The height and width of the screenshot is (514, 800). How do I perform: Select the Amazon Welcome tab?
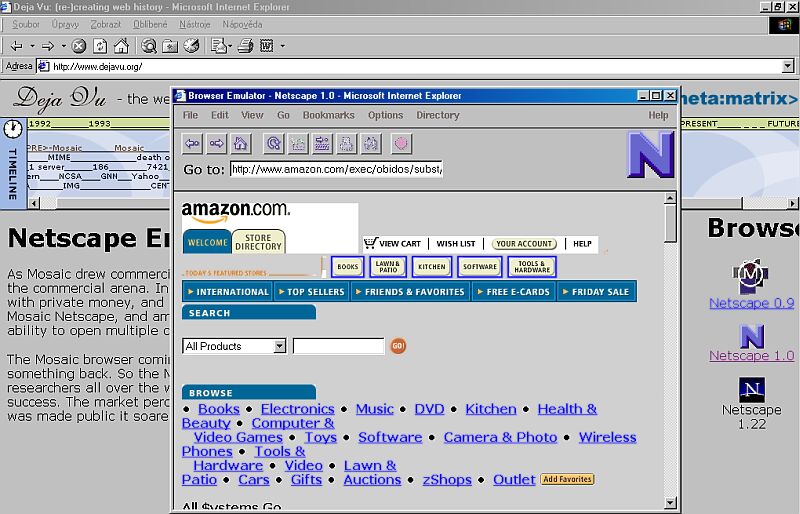pyautogui.click(x=207, y=242)
